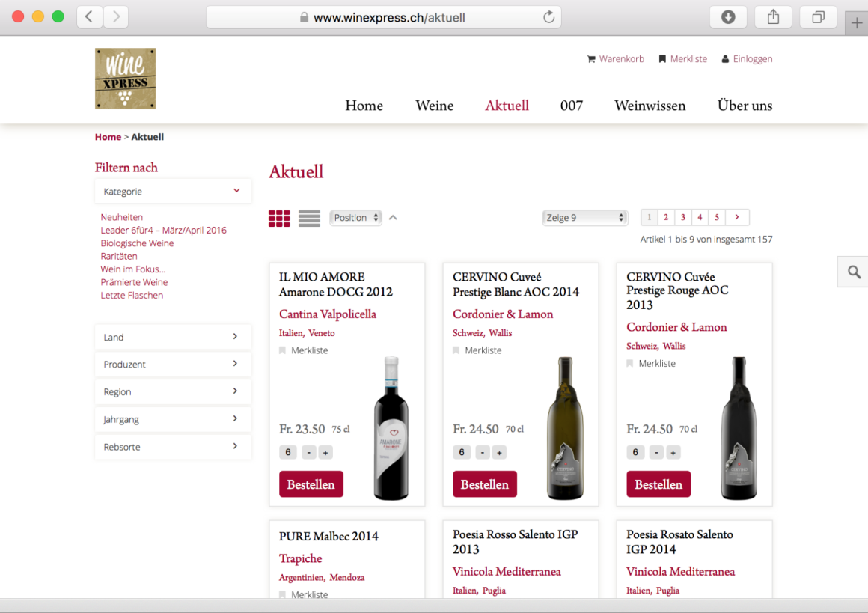Viewport: 868px width, 613px height.
Task: Expand the Produzent filter
Action: tap(173, 364)
